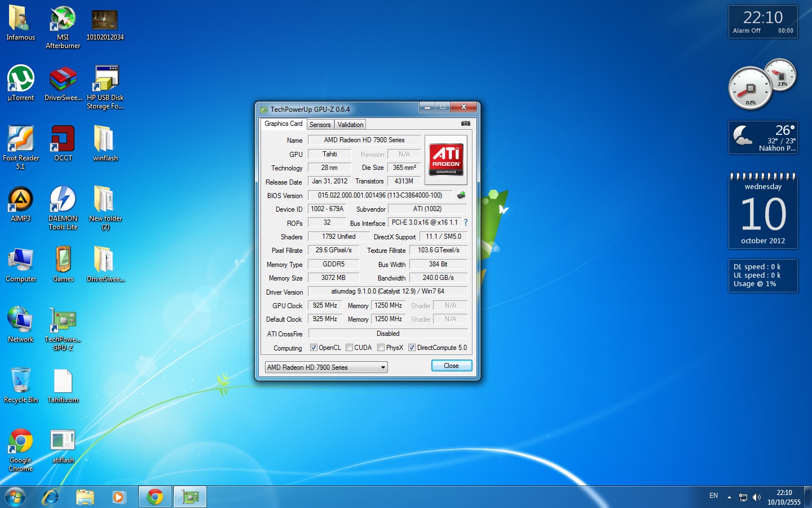Viewport: 812px width, 508px height.
Task: Click the GPU-Z screenshot camera icon
Action: [465, 124]
